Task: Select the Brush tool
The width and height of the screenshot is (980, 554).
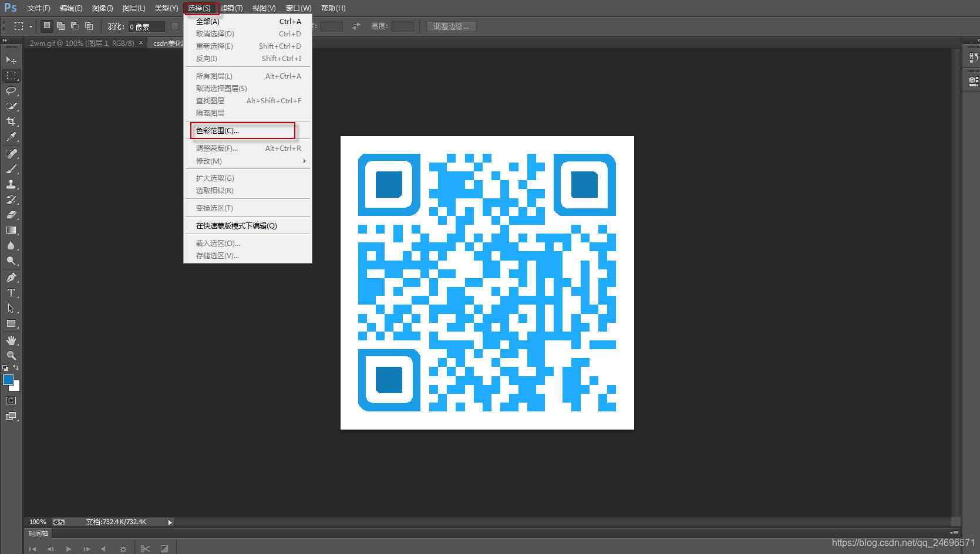Action: click(x=11, y=169)
